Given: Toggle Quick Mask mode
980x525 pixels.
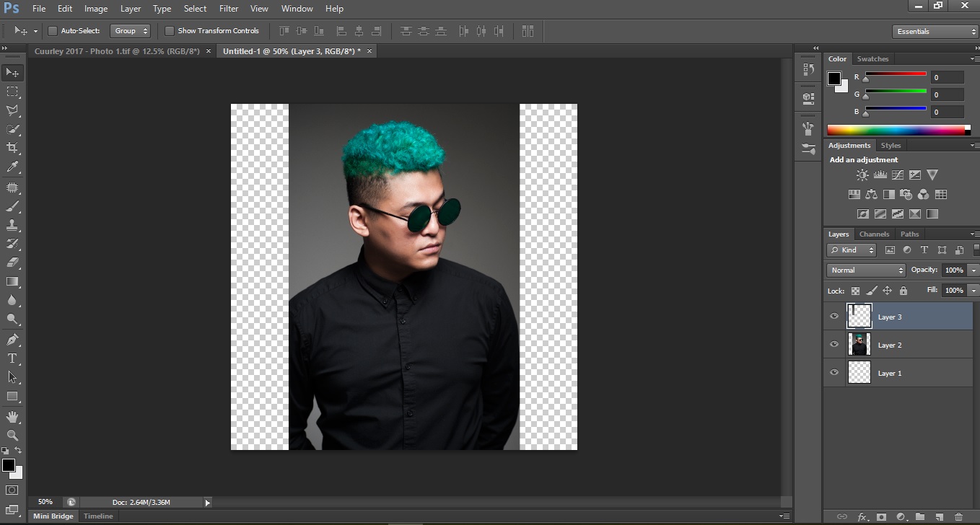Looking at the screenshot, I should [x=12, y=490].
